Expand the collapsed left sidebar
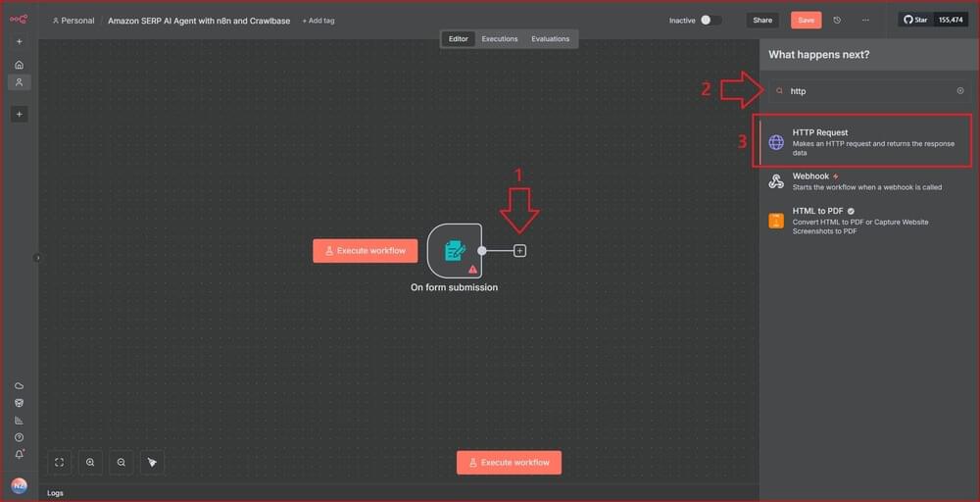Screen dimensions: 980x502 [x=37, y=258]
